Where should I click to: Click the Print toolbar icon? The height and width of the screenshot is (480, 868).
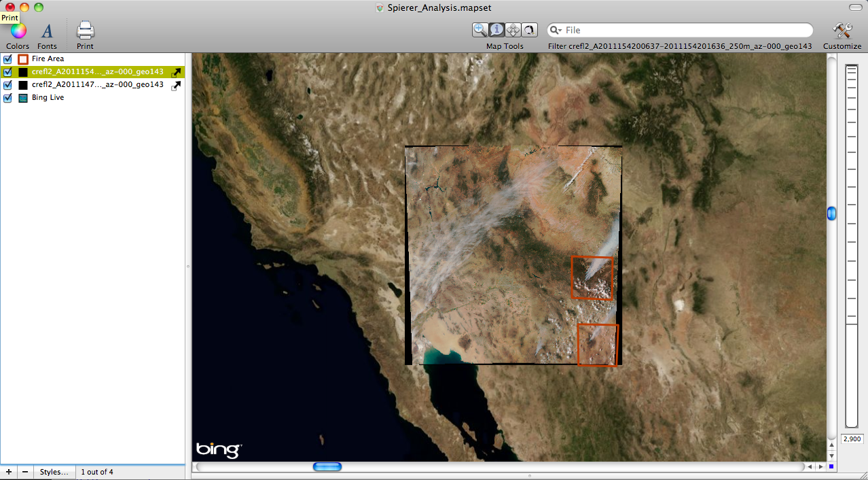click(84, 30)
